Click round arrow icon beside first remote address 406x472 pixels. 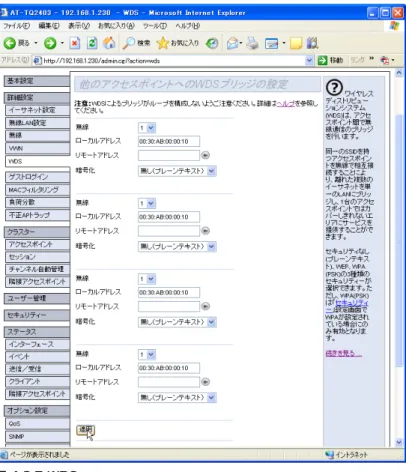206,155
